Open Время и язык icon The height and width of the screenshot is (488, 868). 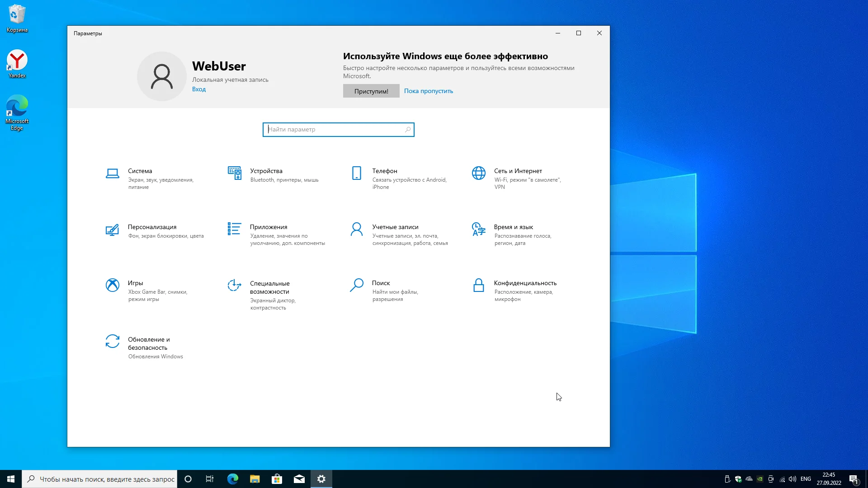click(x=478, y=229)
